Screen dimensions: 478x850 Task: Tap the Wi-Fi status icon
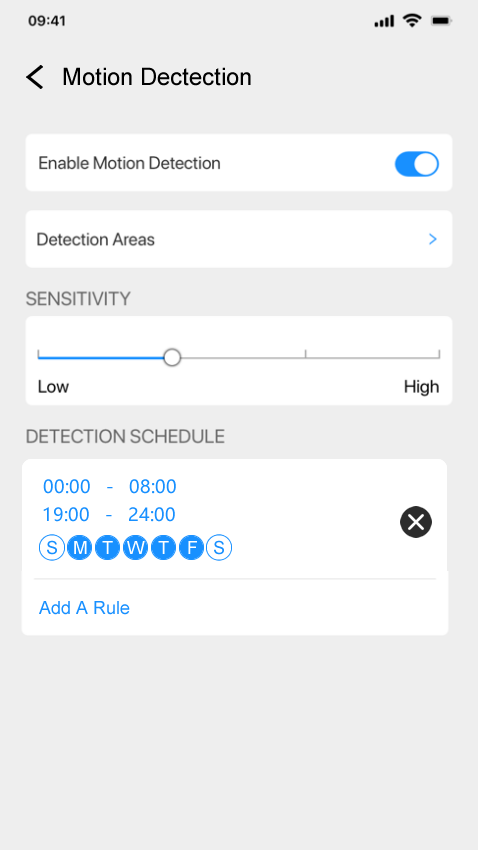click(412, 21)
